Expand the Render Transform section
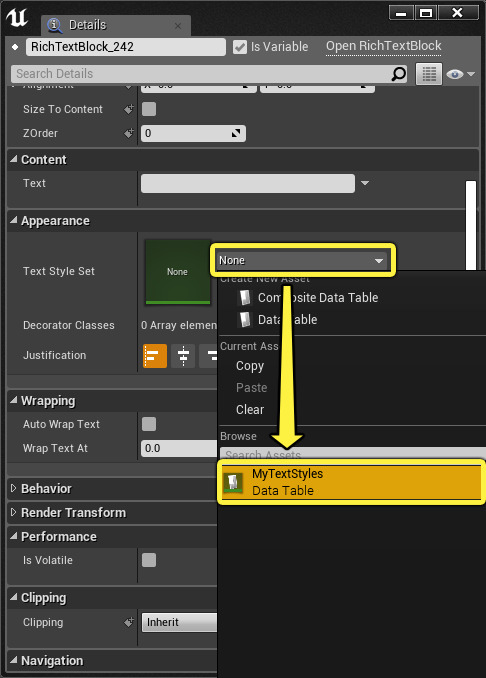 pyautogui.click(x=13, y=512)
